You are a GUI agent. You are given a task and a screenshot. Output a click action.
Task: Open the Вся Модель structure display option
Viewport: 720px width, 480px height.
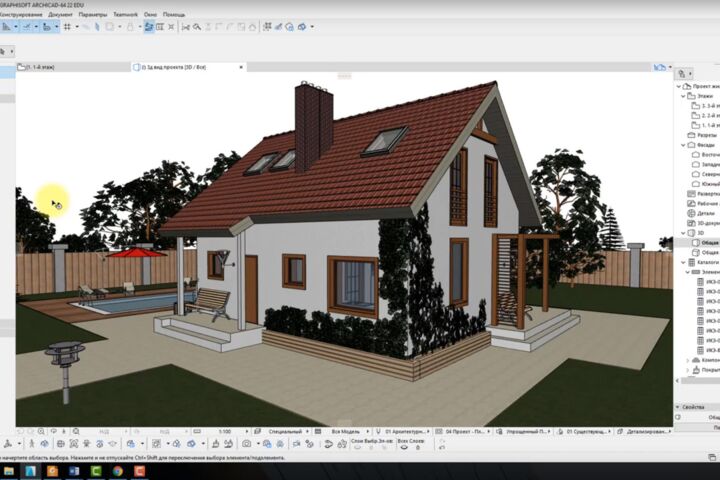(343, 432)
